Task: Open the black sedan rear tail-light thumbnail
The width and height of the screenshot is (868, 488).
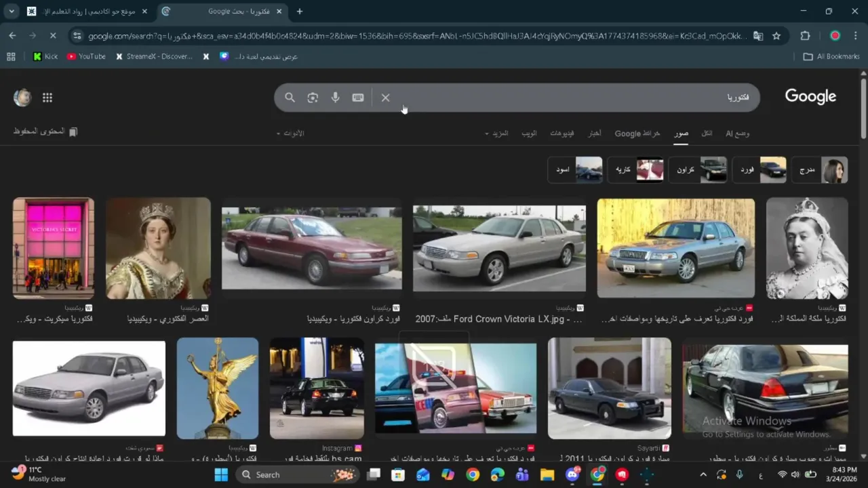Action: (766, 388)
